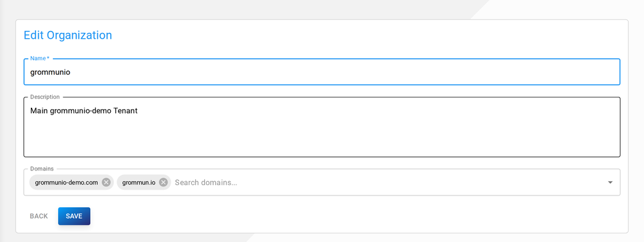
Task: Click the required asterisk beside Name
Action: [48, 59]
